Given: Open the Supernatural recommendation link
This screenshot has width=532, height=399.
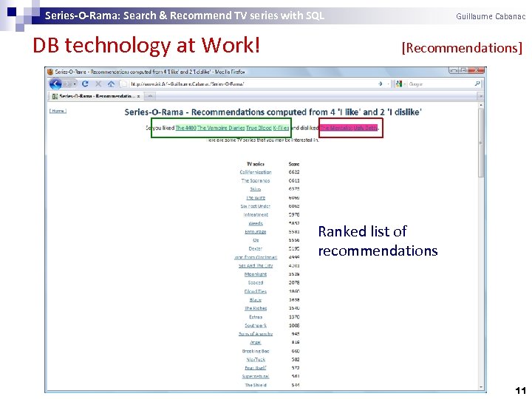Looking at the screenshot, I should (x=256, y=377).
